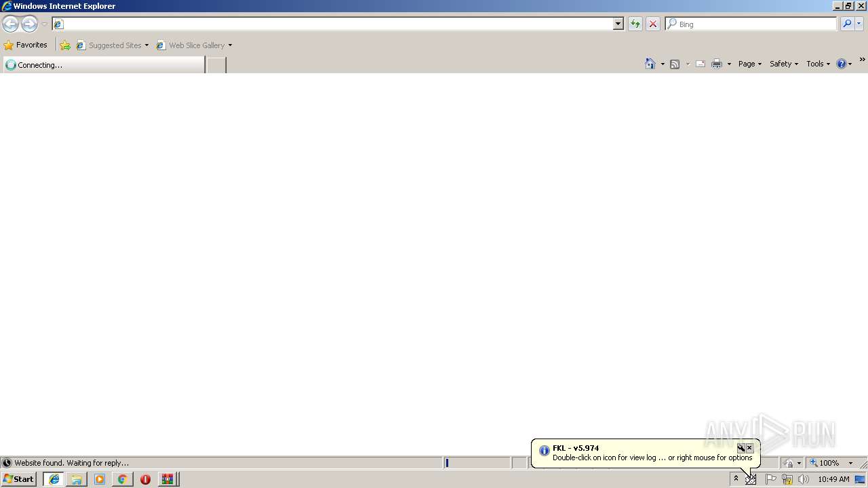Open the Tools menu
Viewport: 868px width, 488px height.
[x=818, y=64]
